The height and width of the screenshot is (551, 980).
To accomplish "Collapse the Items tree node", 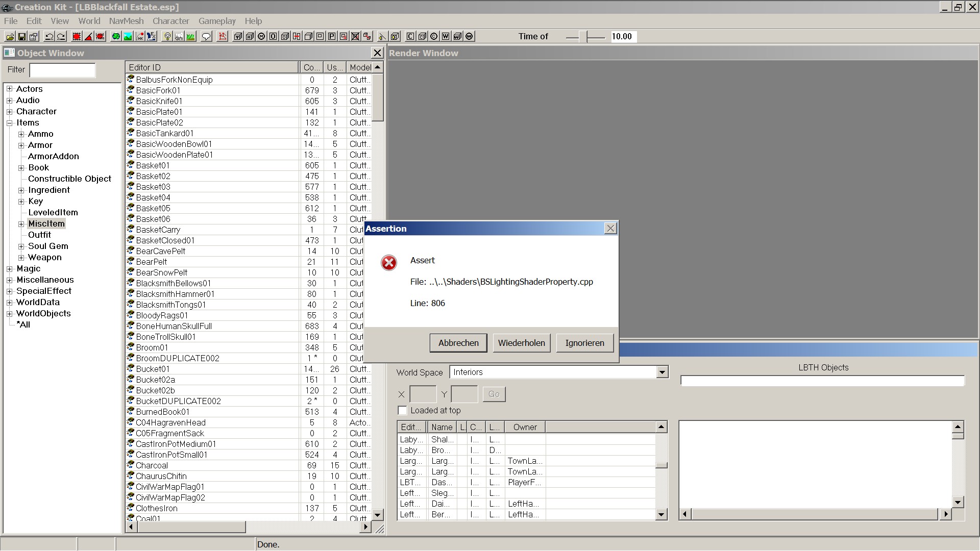I will tap(9, 123).
